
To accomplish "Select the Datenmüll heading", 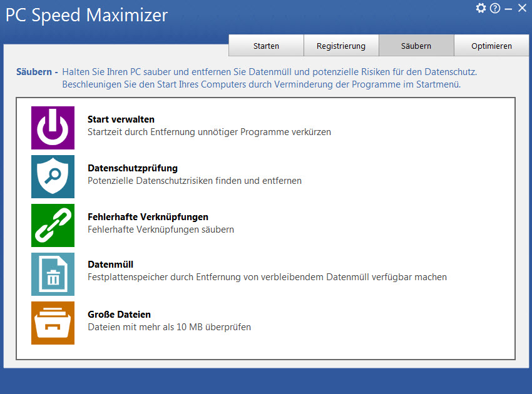I will pyautogui.click(x=110, y=265).
